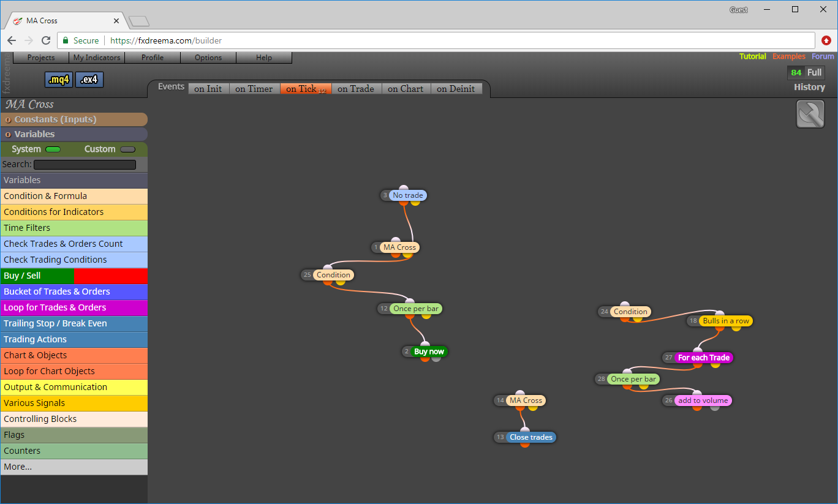Switch to the on Tick tab
The image size is (838, 504).
point(306,89)
